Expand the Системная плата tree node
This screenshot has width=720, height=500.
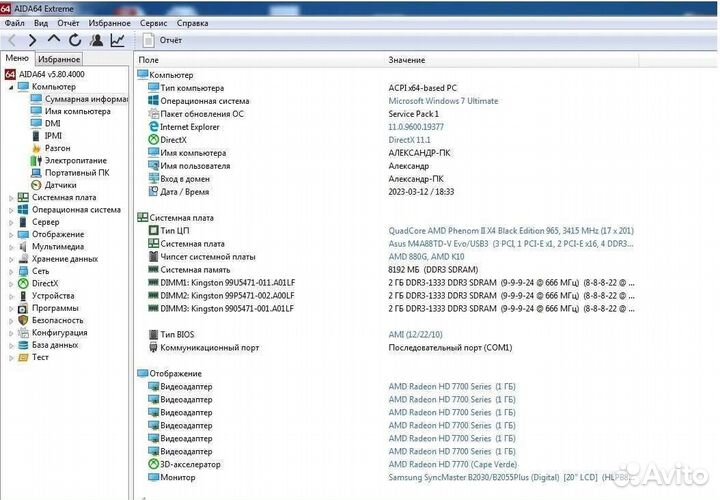(11, 198)
